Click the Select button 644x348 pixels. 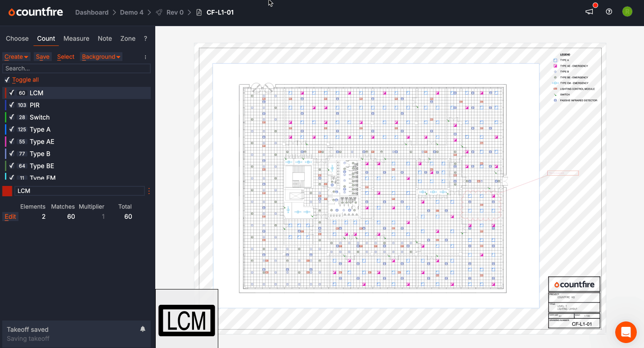66,57
